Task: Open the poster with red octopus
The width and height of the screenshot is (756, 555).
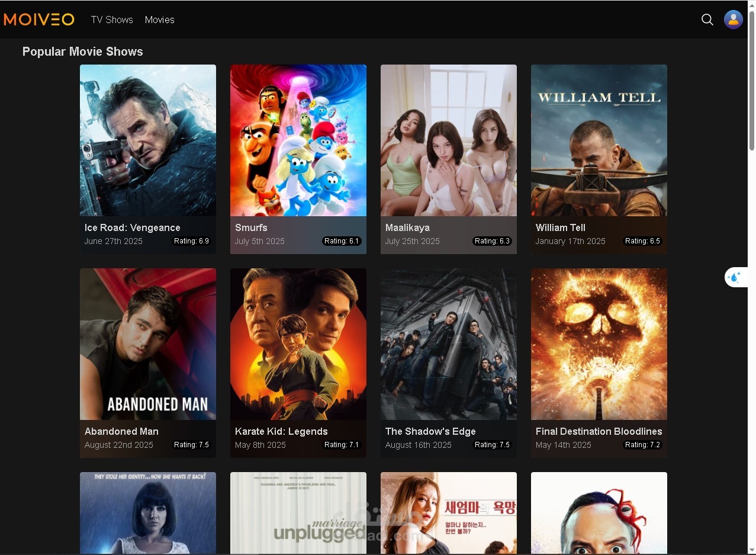Action: pyautogui.click(x=599, y=513)
